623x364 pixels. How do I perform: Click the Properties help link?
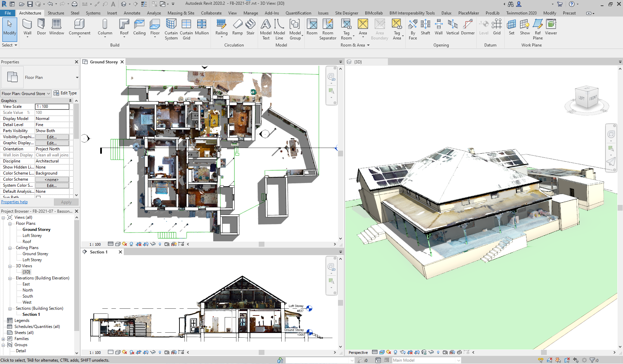pos(15,202)
